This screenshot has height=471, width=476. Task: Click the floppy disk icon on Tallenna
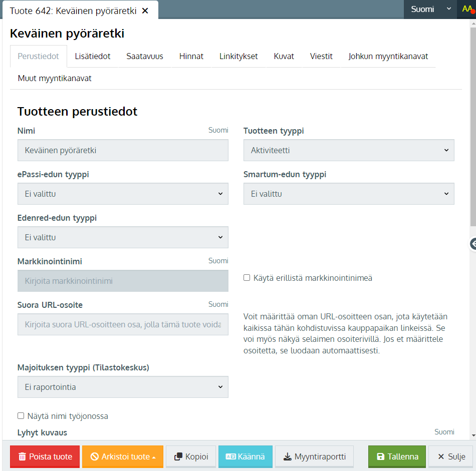380,456
